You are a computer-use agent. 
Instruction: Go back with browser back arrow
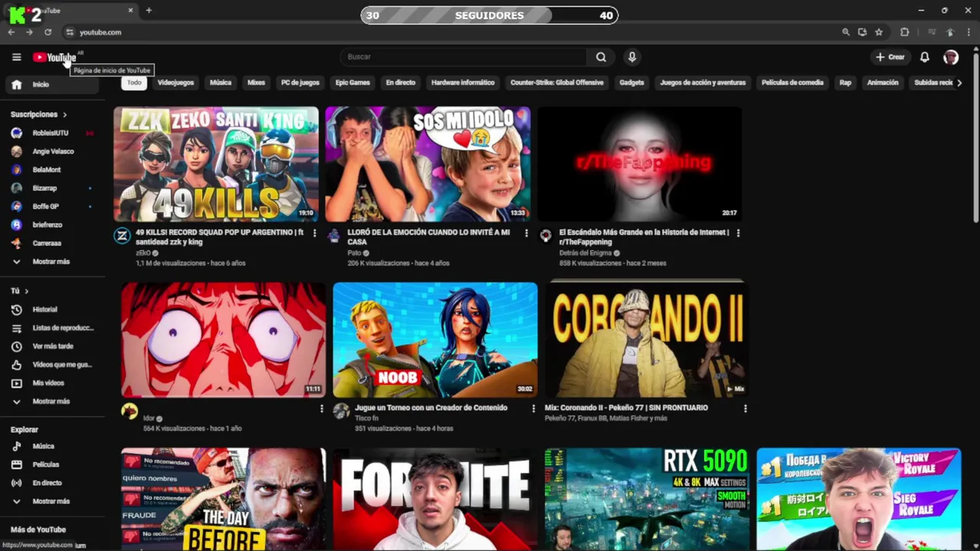pos(11,32)
